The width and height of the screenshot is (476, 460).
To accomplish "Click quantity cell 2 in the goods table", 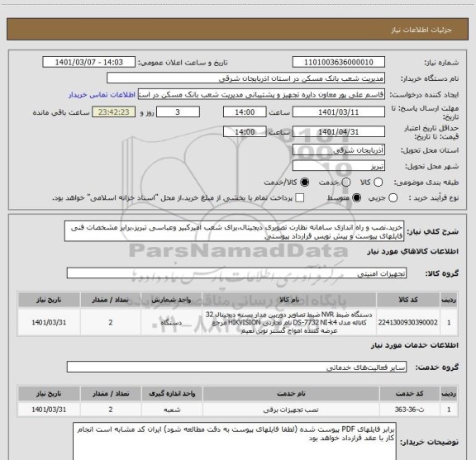I will pos(111,322).
